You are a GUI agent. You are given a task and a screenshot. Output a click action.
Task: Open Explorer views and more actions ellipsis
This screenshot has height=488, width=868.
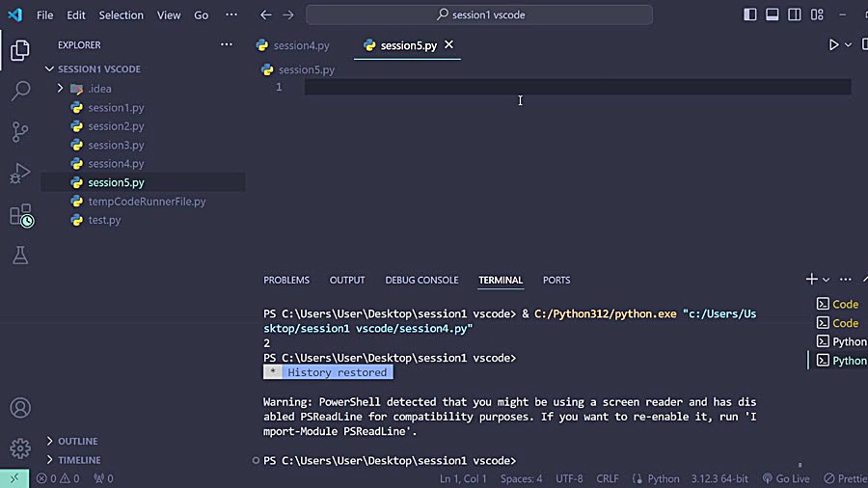coord(227,44)
